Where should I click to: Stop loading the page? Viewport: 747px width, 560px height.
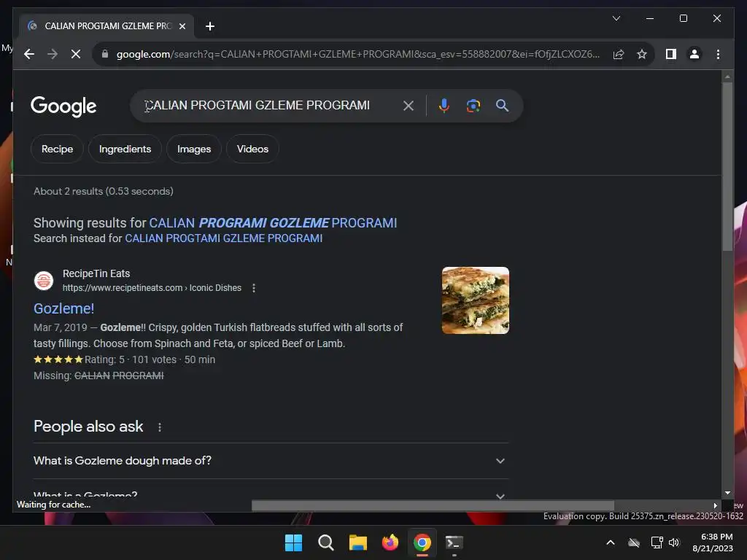[76, 54]
